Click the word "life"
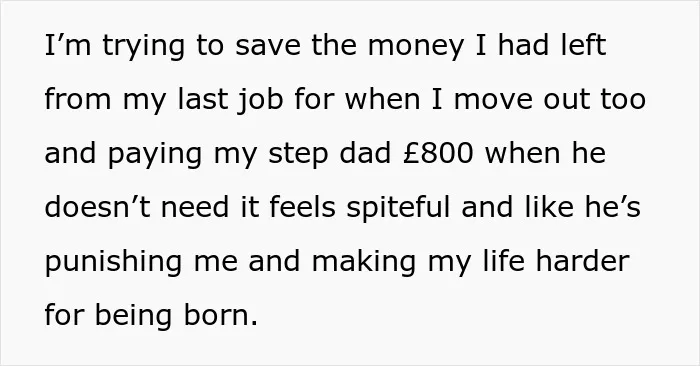 [504, 261]
